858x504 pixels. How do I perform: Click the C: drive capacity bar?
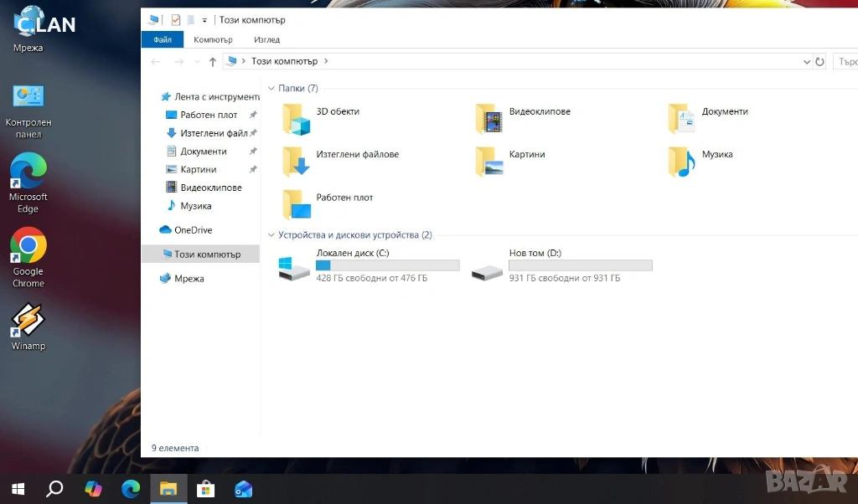coord(387,265)
